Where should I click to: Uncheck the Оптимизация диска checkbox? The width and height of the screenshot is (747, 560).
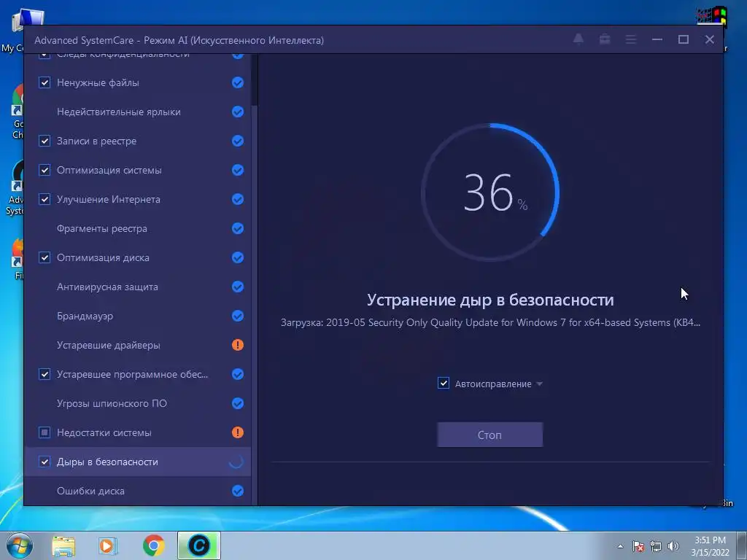(44, 257)
